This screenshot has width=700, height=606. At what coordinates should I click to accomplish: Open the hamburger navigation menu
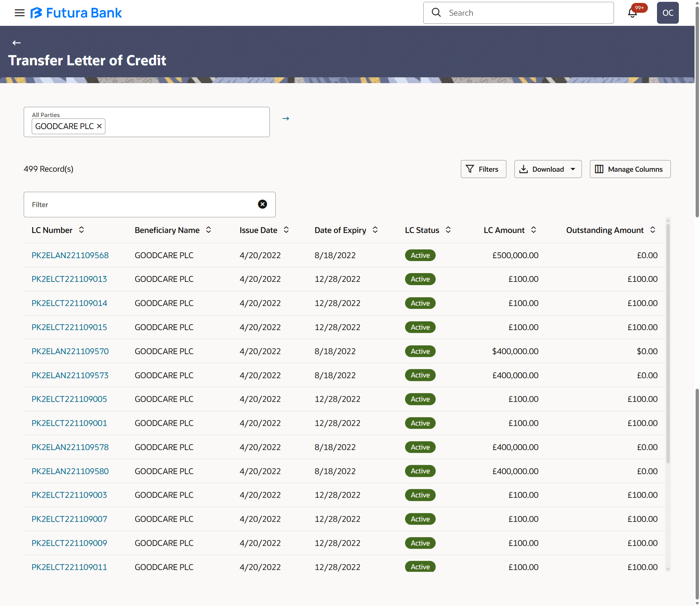tap(19, 13)
